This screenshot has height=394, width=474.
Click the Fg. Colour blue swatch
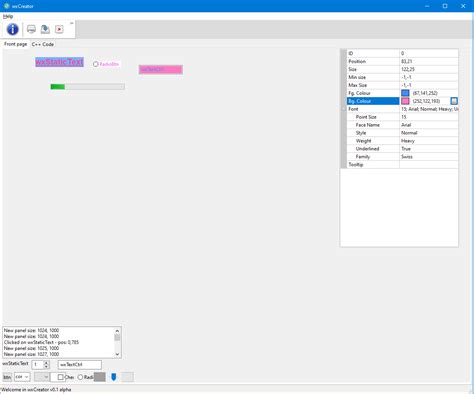tap(405, 93)
